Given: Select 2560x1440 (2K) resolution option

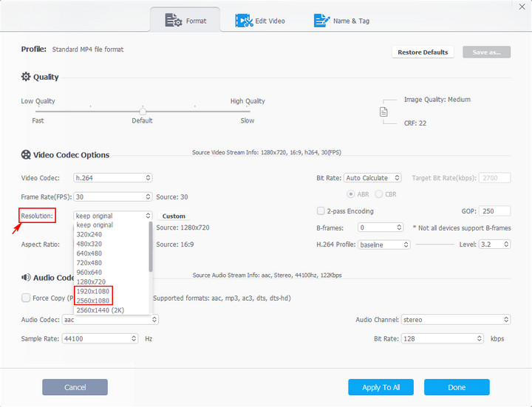Looking at the screenshot, I should tap(100, 310).
